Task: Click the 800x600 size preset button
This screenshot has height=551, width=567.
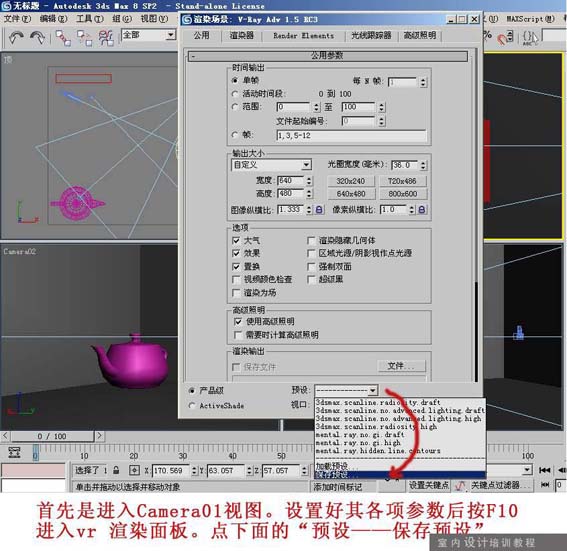Action: tap(402, 194)
